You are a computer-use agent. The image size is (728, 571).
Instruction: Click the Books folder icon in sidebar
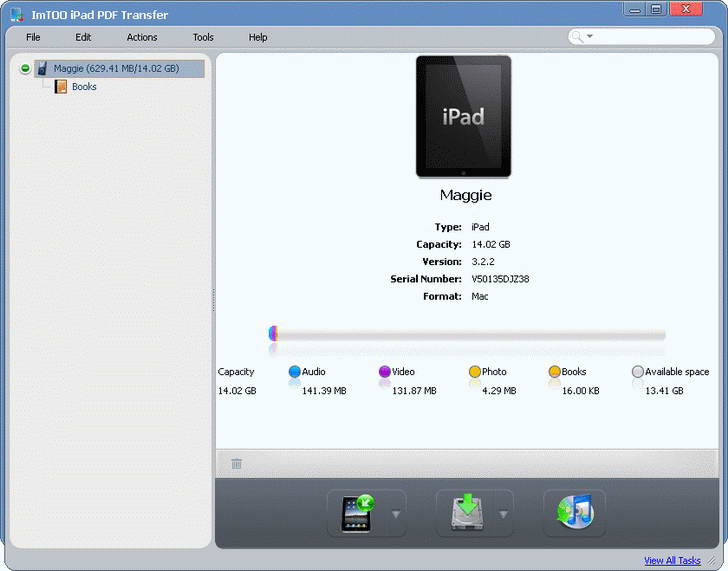click(61, 87)
